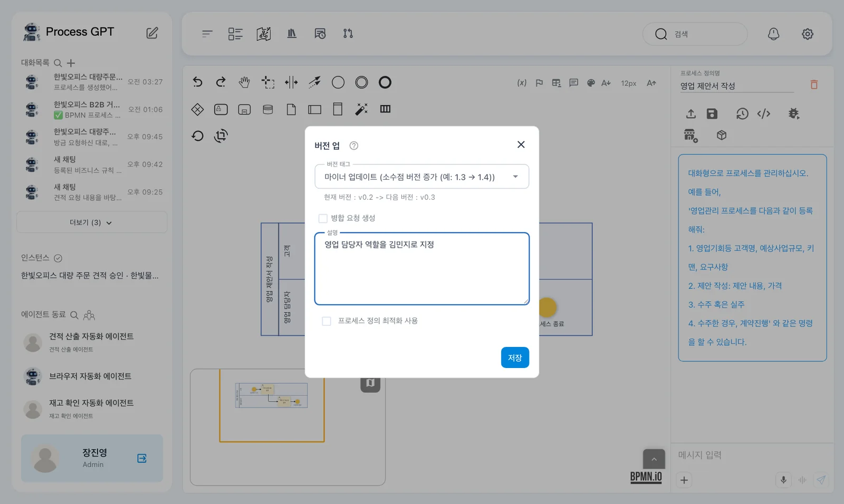844x504 pixels.
Task: Close the 버전 업 dialog
Action: pyautogui.click(x=521, y=144)
